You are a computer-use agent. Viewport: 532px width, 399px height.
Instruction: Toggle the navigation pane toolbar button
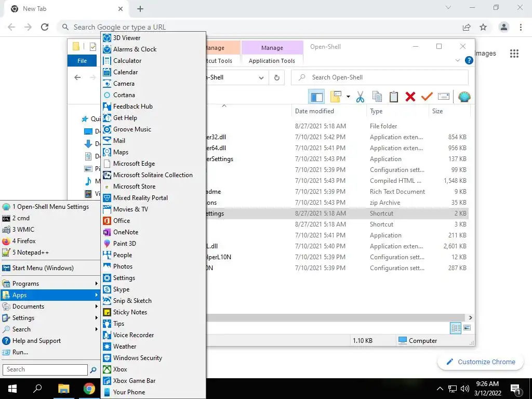tap(316, 97)
